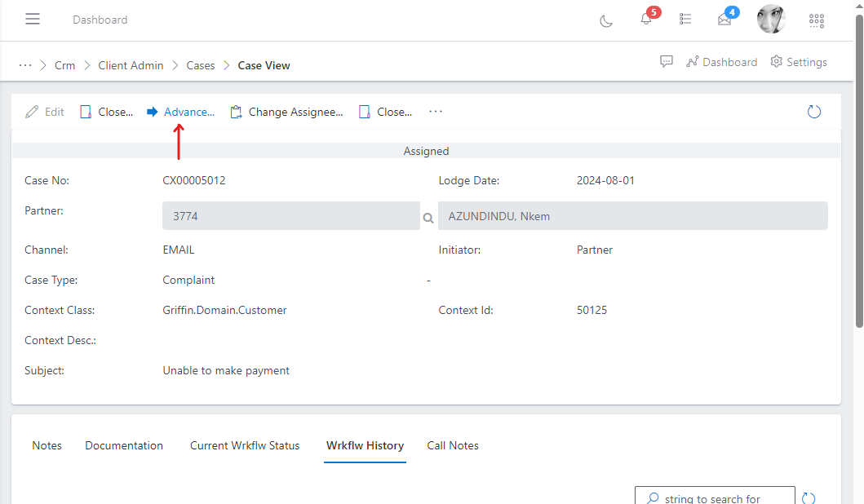This screenshot has width=864, height=504.
Task: Click Change Assignee toolbar button
Action: point(286,112)
